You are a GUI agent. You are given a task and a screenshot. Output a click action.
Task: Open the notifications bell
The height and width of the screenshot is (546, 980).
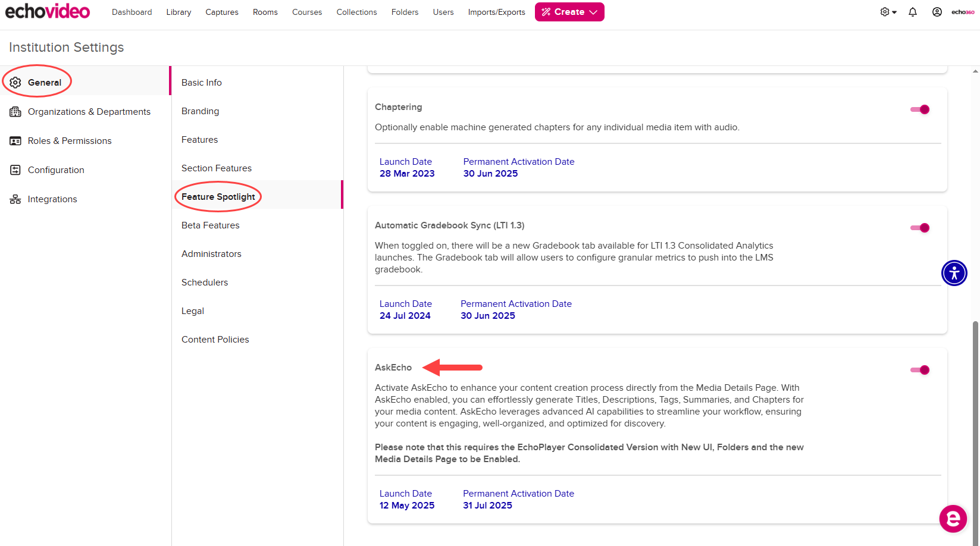[x=913, y=12]
